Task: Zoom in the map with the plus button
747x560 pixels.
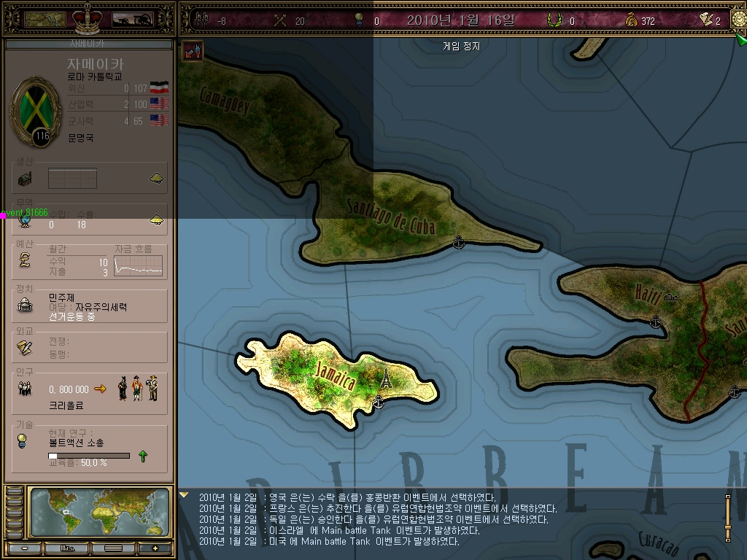Action: (x=155, y=548)
